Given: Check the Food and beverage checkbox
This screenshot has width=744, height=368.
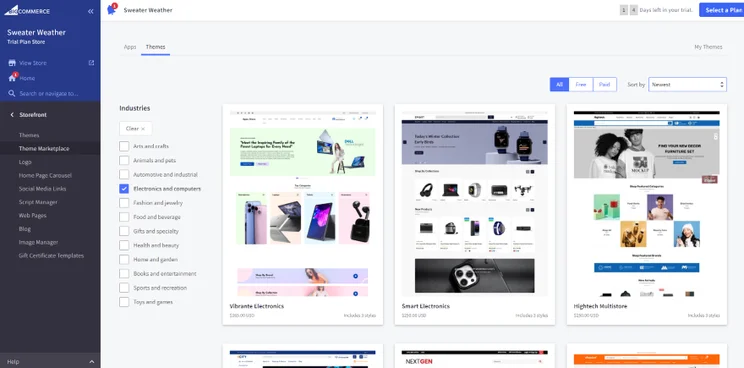Looking at the screenshot, I should click(124, 217).
